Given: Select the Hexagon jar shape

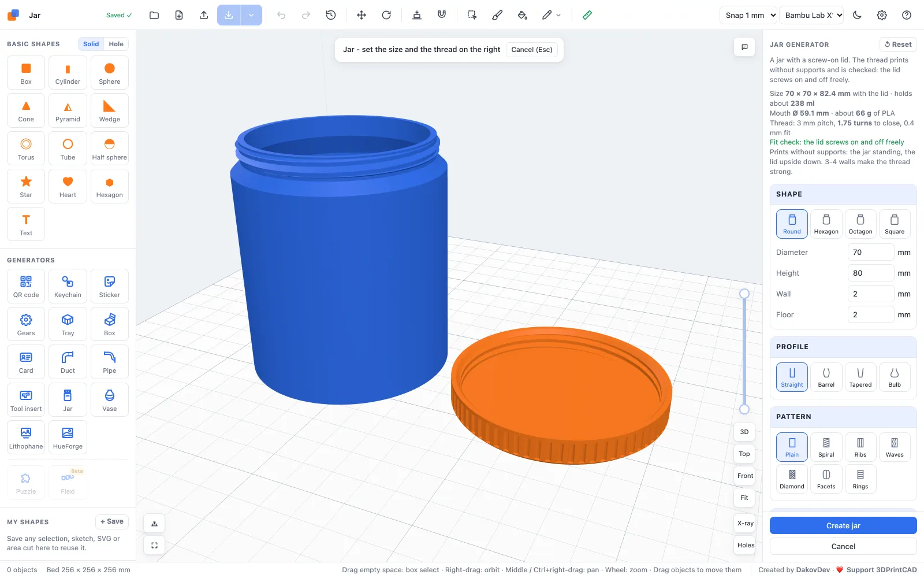Looking at the screenshot, I should (x=826, y=224).
